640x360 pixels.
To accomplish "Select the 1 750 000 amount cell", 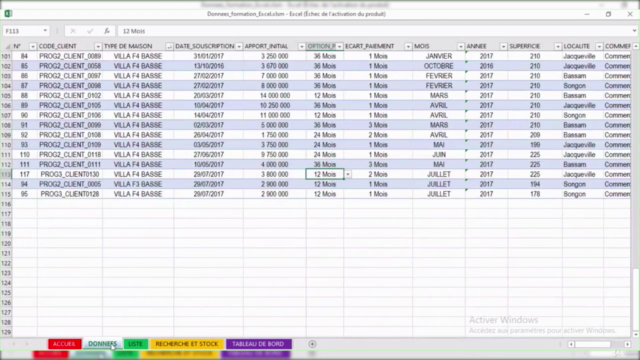I will pyautogui.click(x=275, y=135).
